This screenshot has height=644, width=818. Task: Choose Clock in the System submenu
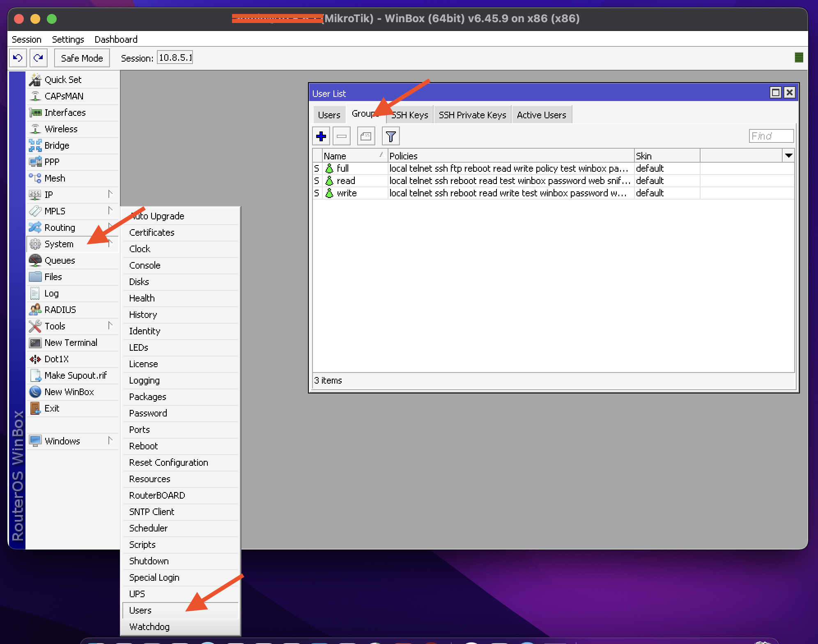pyautogui.click(x=181, y=249)
